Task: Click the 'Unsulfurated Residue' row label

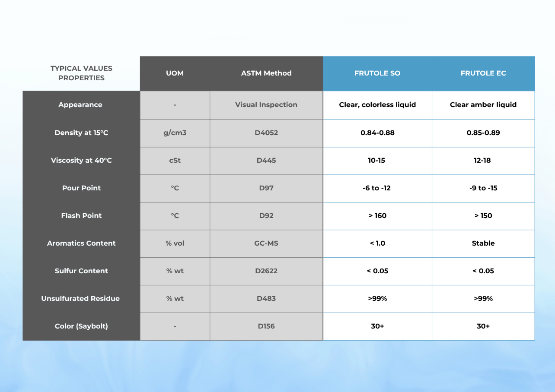Action: [x=80, y=299]
